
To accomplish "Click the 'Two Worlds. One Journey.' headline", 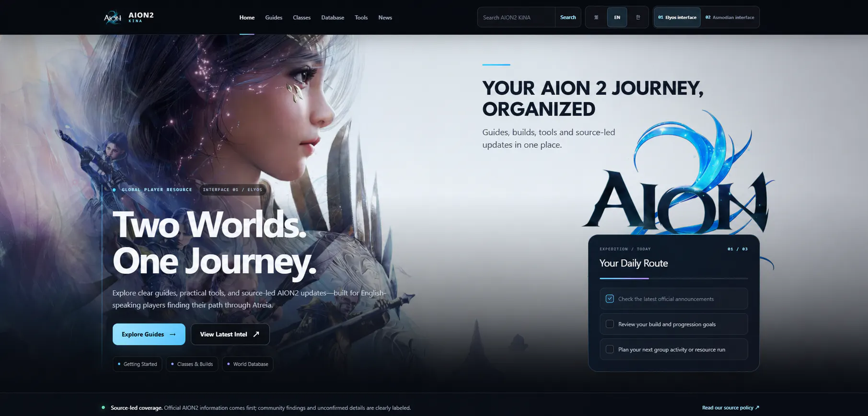I will [x=214, y=243].
